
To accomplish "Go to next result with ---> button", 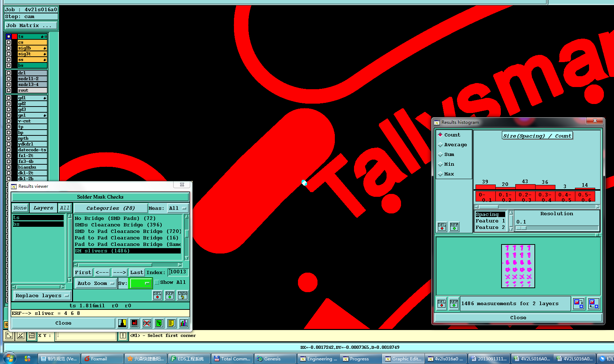I will [119, 272].
